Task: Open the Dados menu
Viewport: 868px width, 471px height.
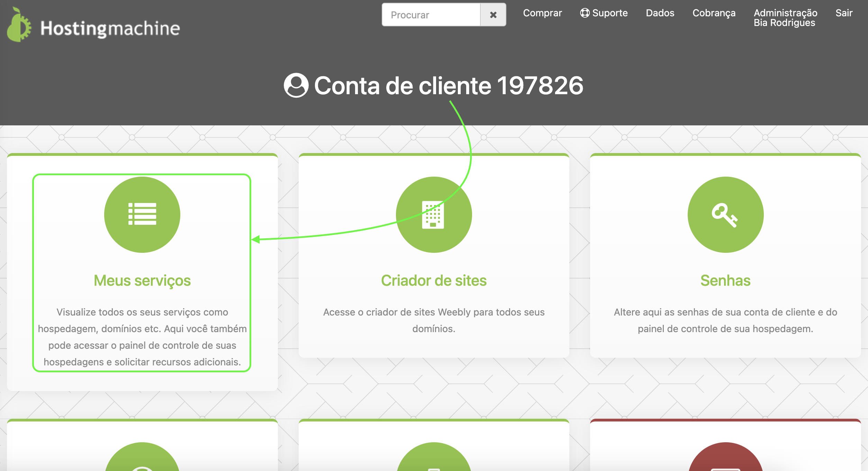Action: click(660, 13)
